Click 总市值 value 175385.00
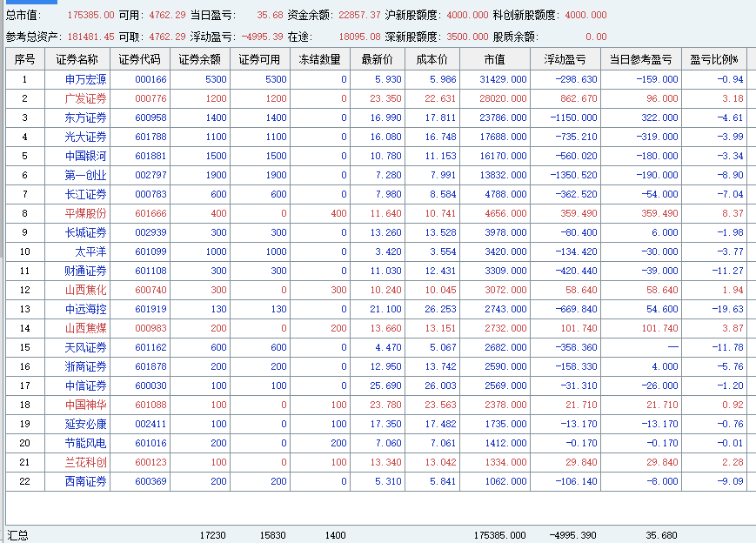Viewport: 756px width, 543px height. pos(90,16)
